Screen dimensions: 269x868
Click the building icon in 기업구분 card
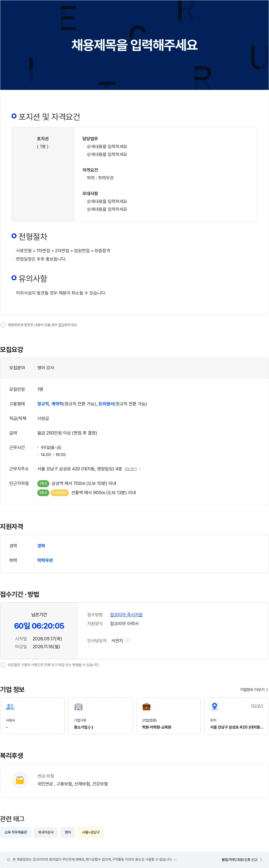pyautogui.click(x=78, y=707)
